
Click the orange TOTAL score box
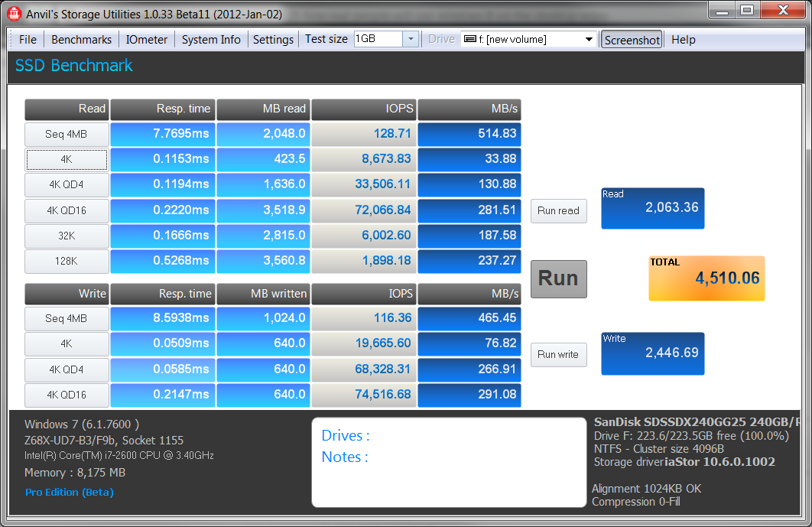(706, 278)
